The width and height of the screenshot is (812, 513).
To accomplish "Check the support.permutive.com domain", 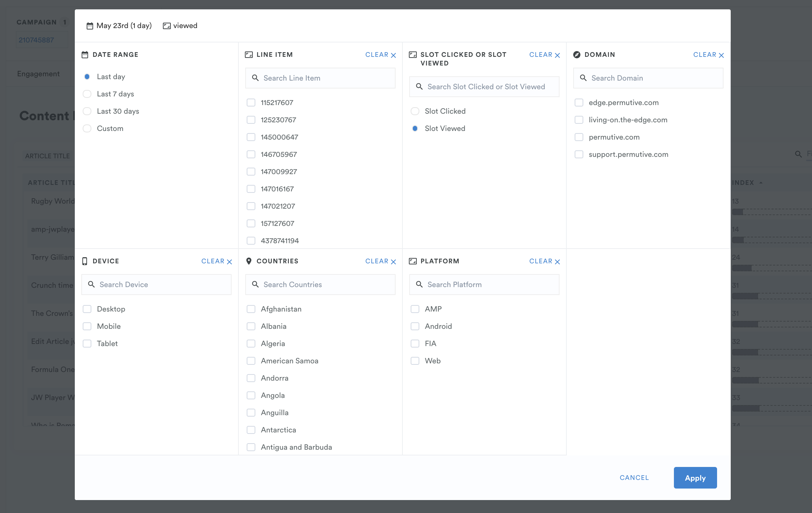I will pos(579,154).
